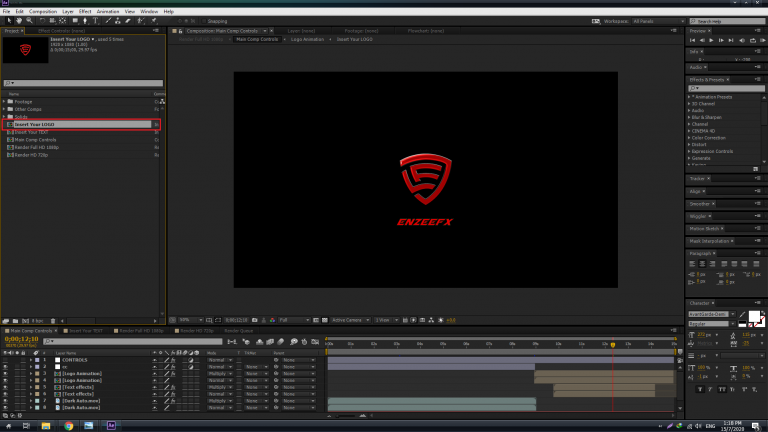The height and width of the screenshot is (432, 768).
Task: Create new folder in Project panel
Action: [x=15, y=321]
